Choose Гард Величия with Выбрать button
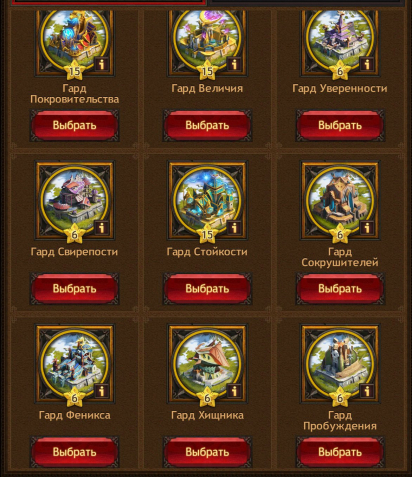412x477 pixels. pos(207,125)
